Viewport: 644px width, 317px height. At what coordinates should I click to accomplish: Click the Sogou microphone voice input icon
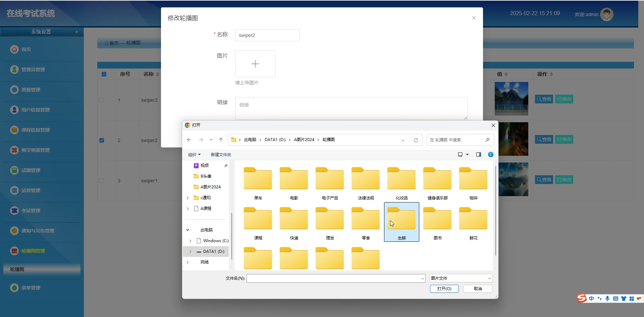607,299
